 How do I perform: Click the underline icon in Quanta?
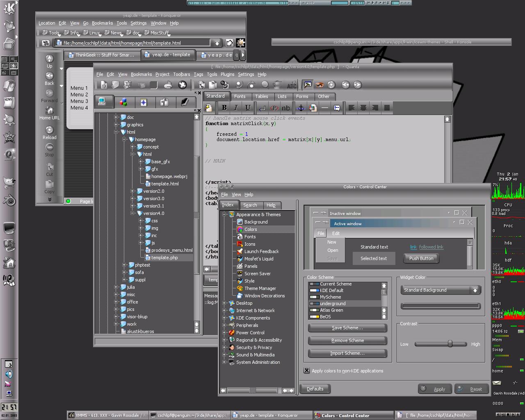[248, 108]
